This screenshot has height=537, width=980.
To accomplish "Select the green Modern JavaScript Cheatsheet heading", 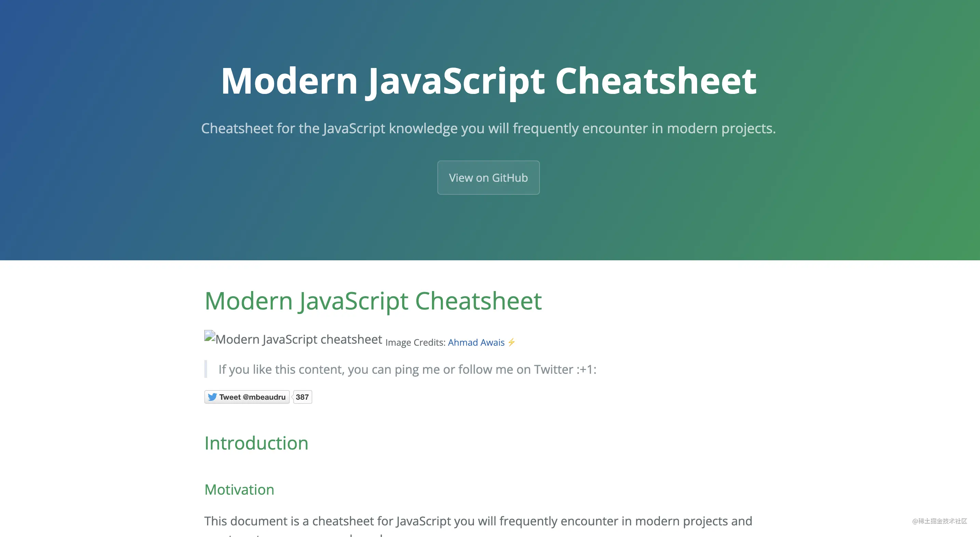I will click(x=373, y=301).
